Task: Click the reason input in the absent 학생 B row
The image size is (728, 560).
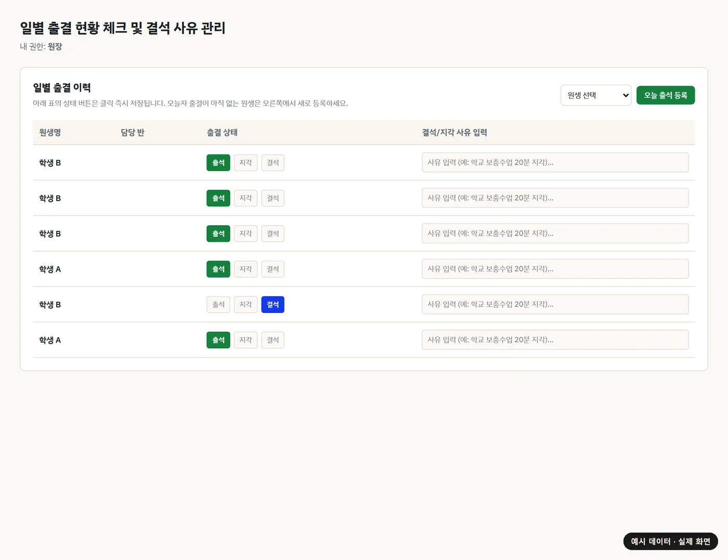Action: coord(555,304)
